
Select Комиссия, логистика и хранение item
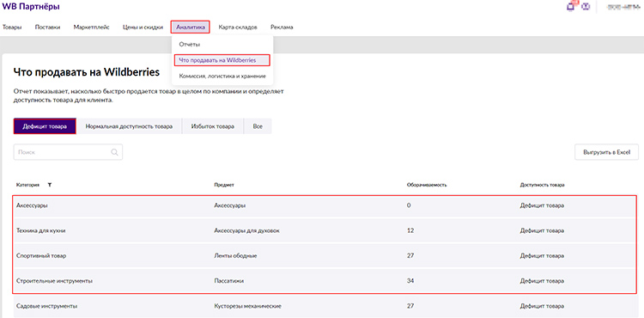(x=222, y=76)
